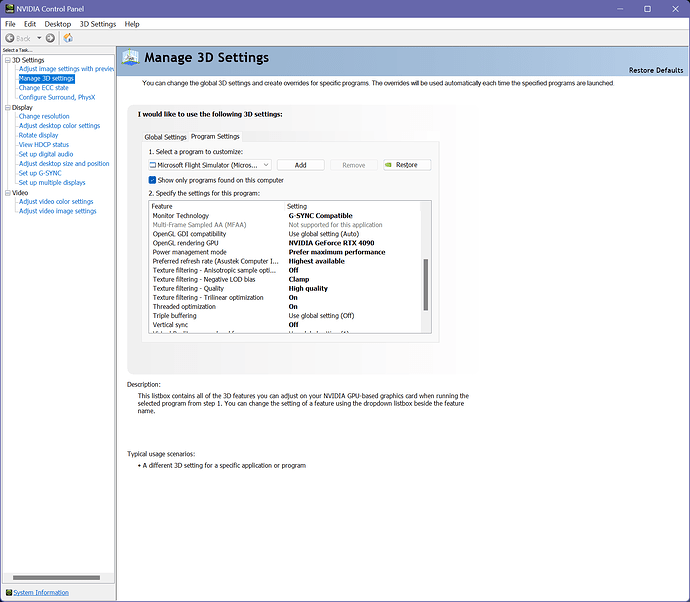
Task: Click the settings list vertical scrollbar
Action: click(426, 285)
